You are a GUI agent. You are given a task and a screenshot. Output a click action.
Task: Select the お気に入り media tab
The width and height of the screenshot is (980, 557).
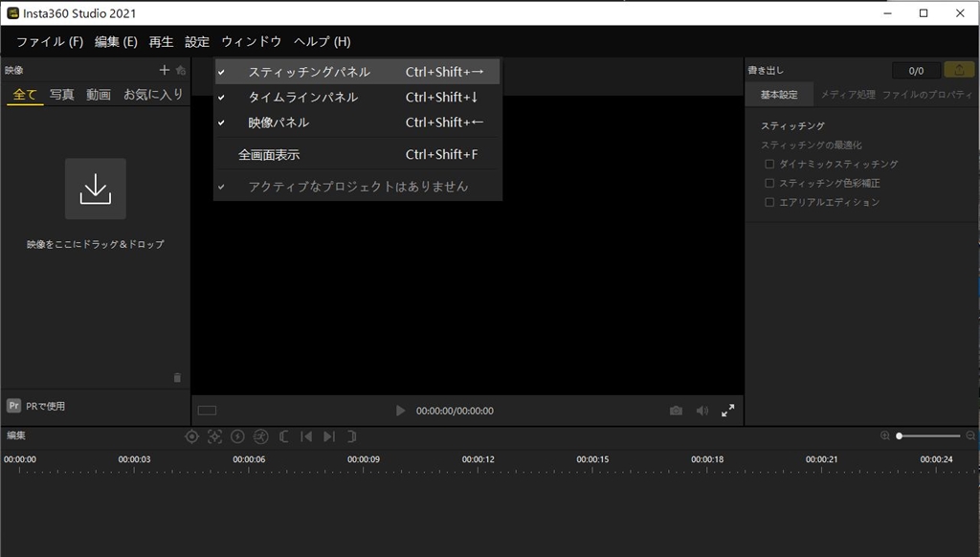tap(153, 95)
